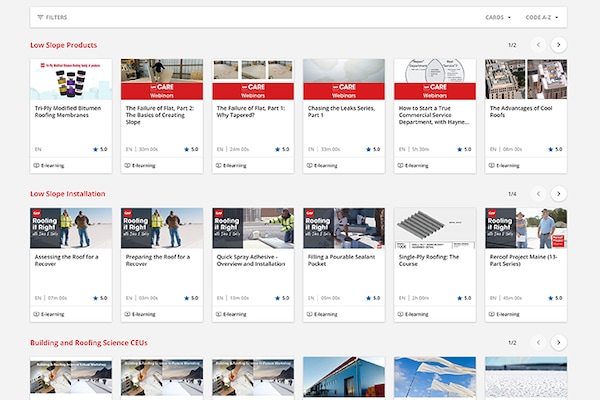Open the Filters panel icon
The image size is (600, 400).
(40, 17)
